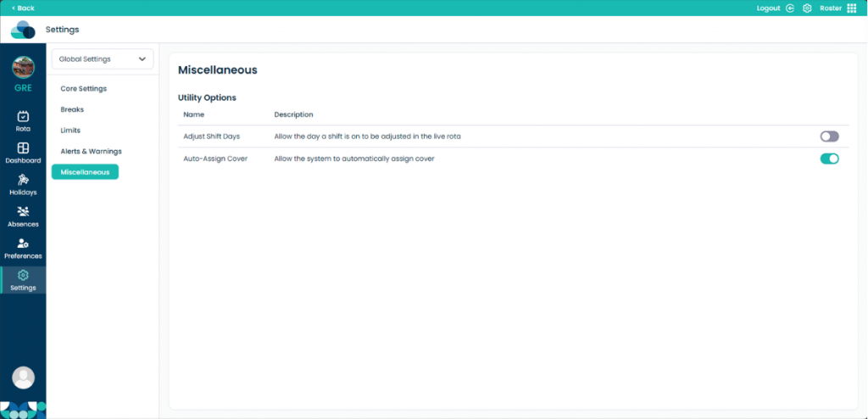
Task: Click the Name column header
Action: tap(194, 115)
